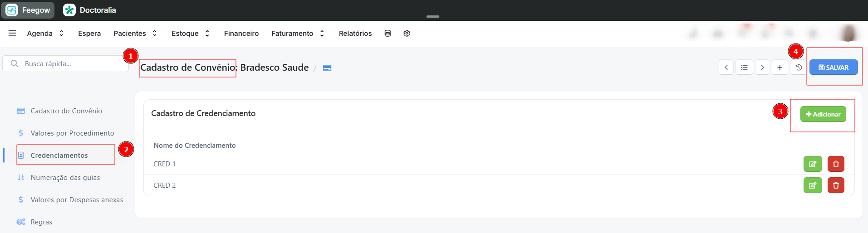Open the Relatórios menu
868x233 pixels.
(x=355, y=34)
